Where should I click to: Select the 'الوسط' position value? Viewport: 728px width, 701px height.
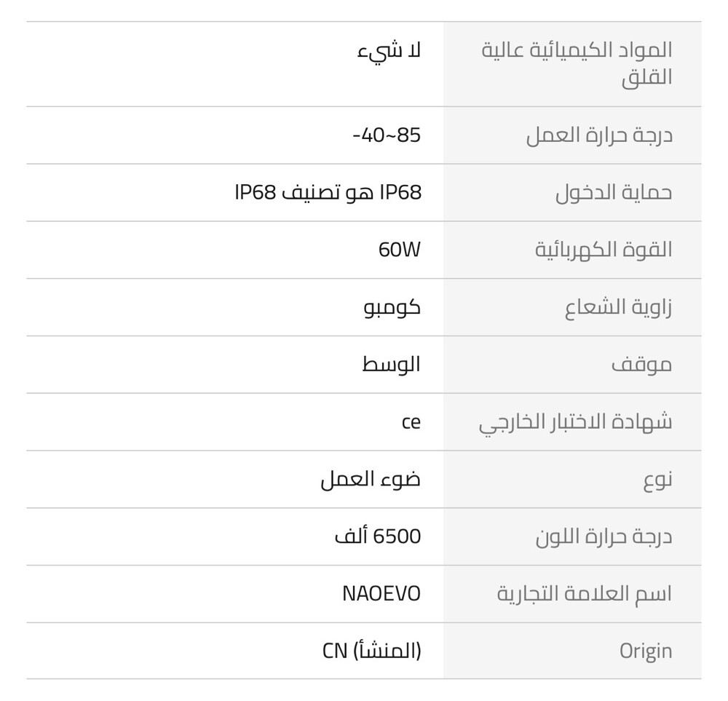pyautogui.click(x=391, y=365)
